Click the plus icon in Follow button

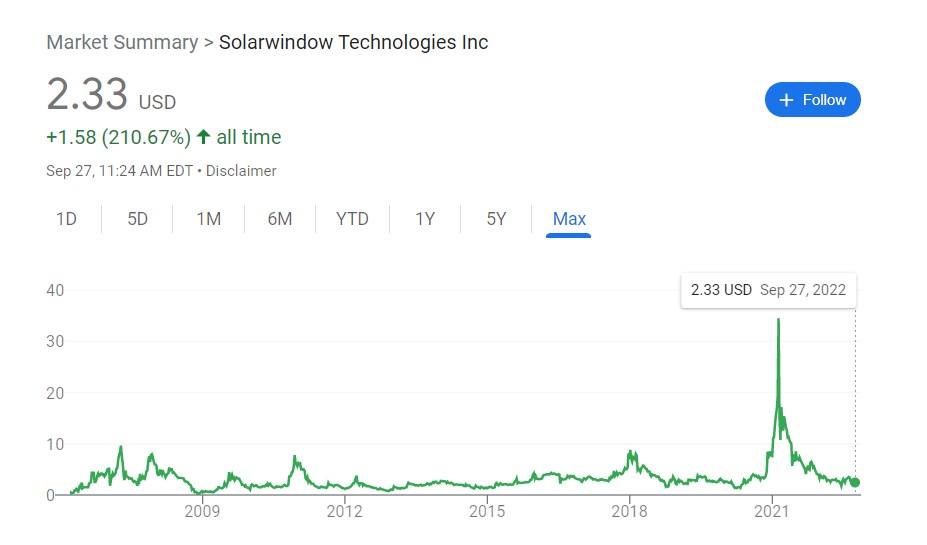(786, 100)
